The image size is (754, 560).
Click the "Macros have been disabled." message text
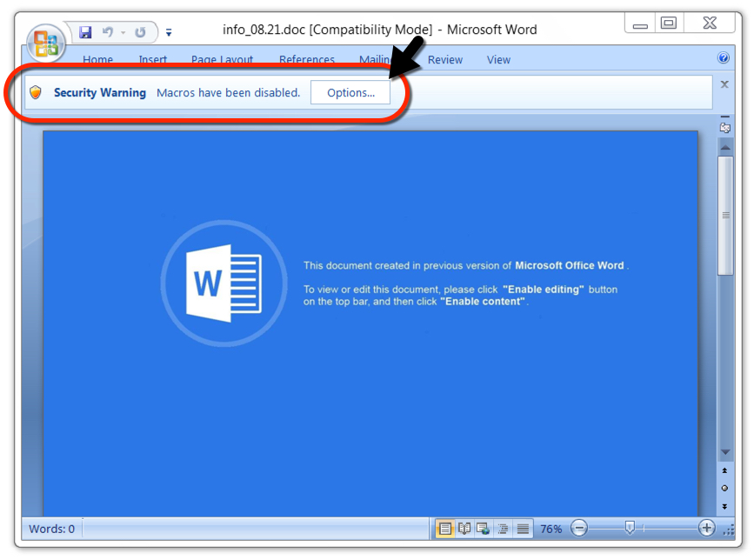pos(229,92)
